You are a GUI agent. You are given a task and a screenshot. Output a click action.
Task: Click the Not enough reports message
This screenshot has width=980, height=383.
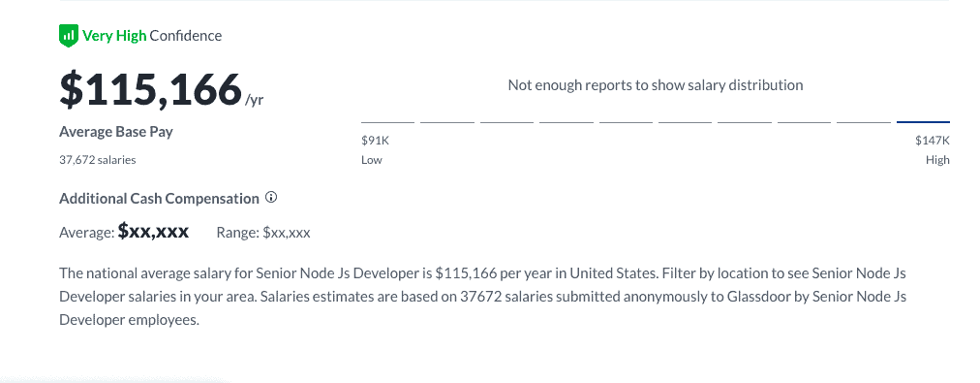click(655, 85)
